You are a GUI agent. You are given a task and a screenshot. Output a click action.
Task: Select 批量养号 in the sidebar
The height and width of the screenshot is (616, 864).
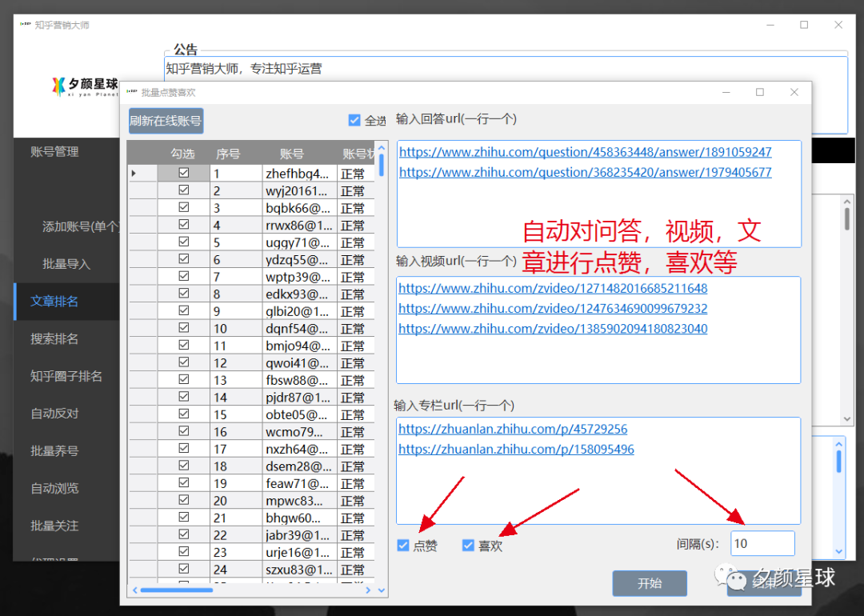pos(54,450)
